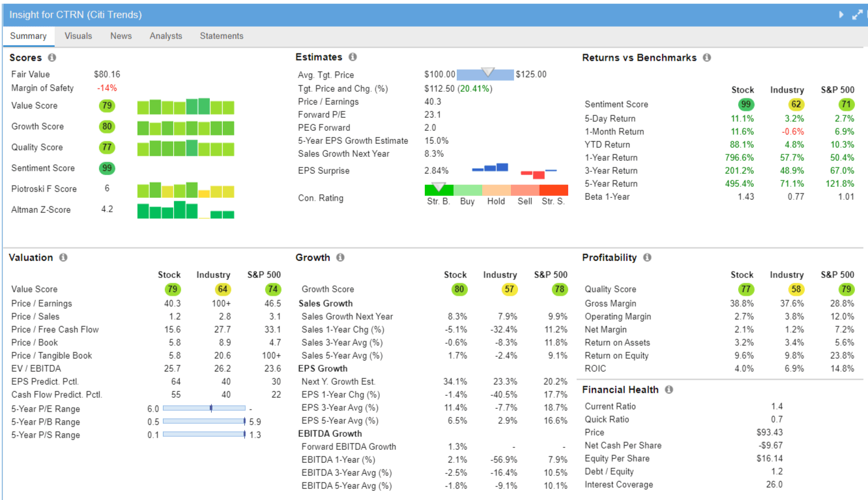Expand the Insight panel to full screen

click(858, 14)
